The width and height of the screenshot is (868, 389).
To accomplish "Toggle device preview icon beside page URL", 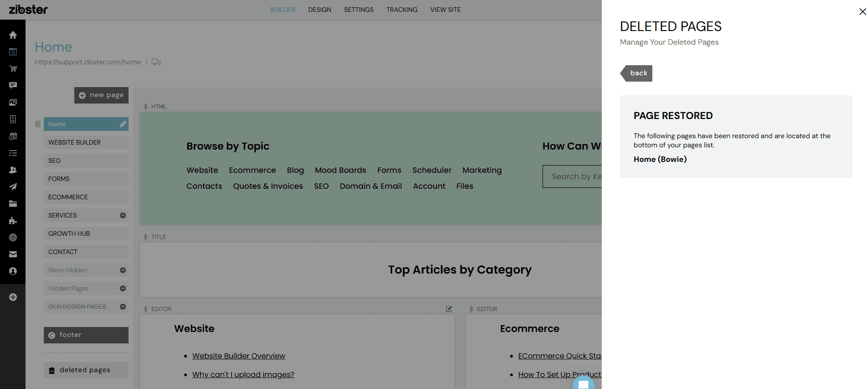I will (x=156, y=62).
